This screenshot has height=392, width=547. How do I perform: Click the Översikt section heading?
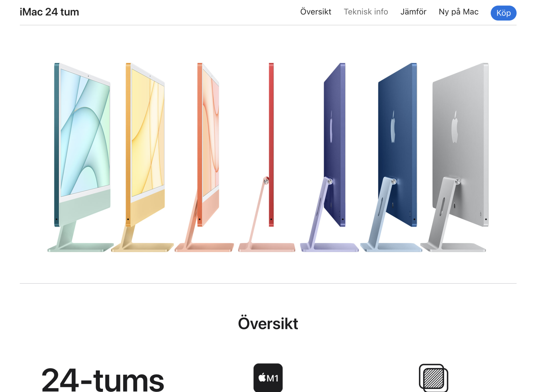point(268,323)
